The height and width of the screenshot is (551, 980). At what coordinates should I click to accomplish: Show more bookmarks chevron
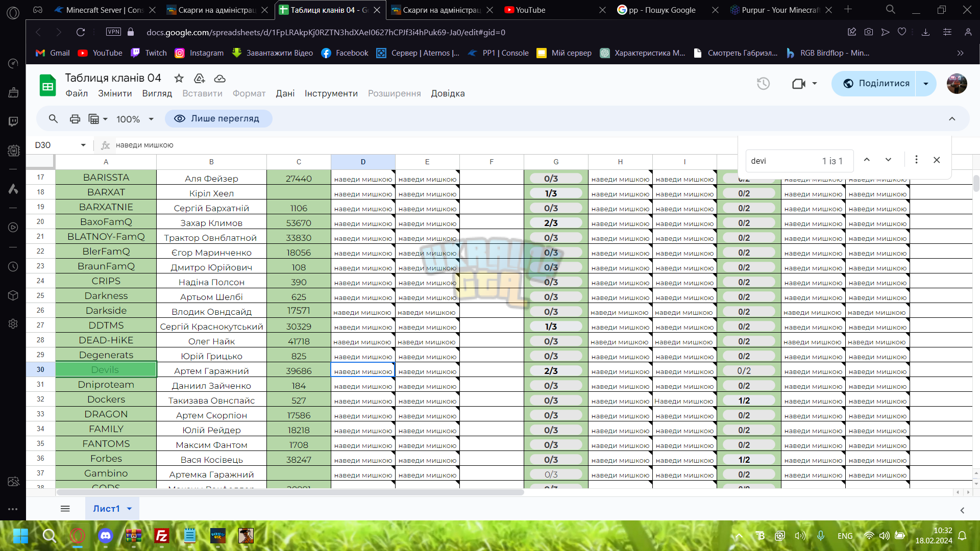coord(960,53)
